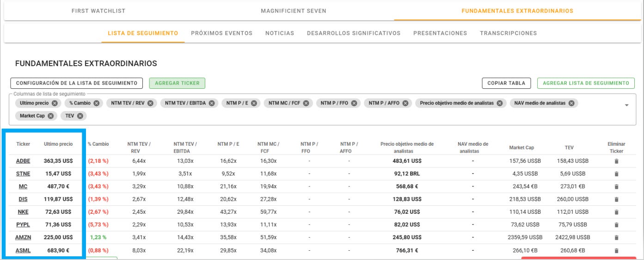The image size is (644, 260).
Task: Select AMZN change value 1,23 %
Action: coord(98,237)
